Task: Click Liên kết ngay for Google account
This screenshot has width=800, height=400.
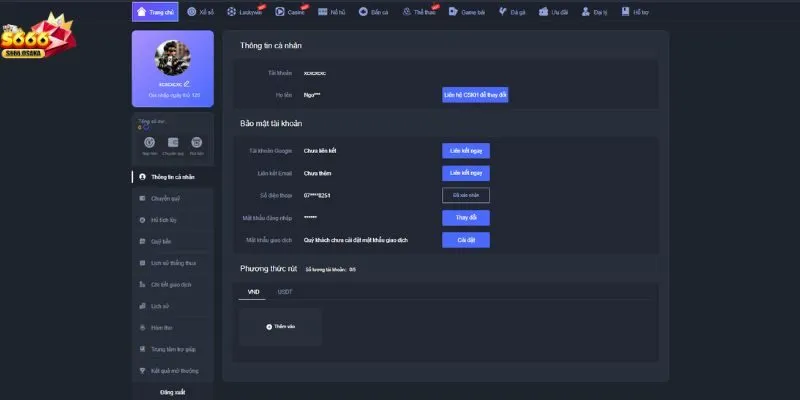Action: 466,150
